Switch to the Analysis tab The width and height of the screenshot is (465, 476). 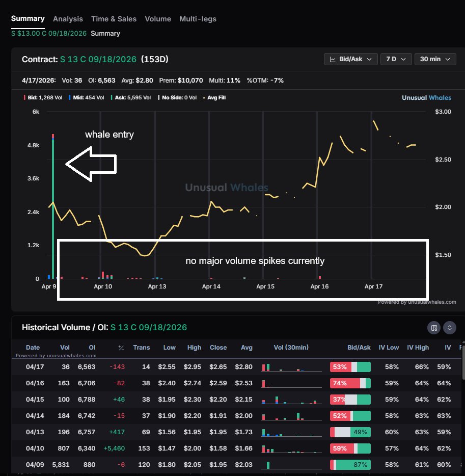coord(68,19)
